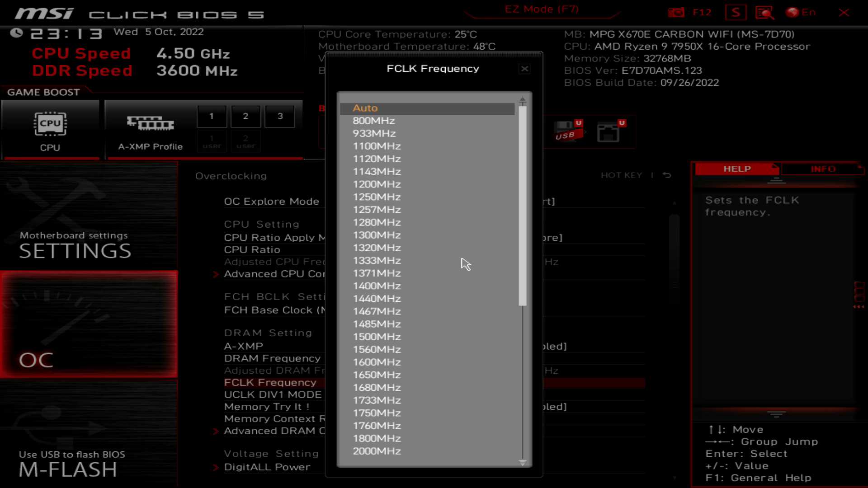Click the back arrow next to HOT KEY
The width and height of the screenshot is (868, 488).
click(667, 175)
